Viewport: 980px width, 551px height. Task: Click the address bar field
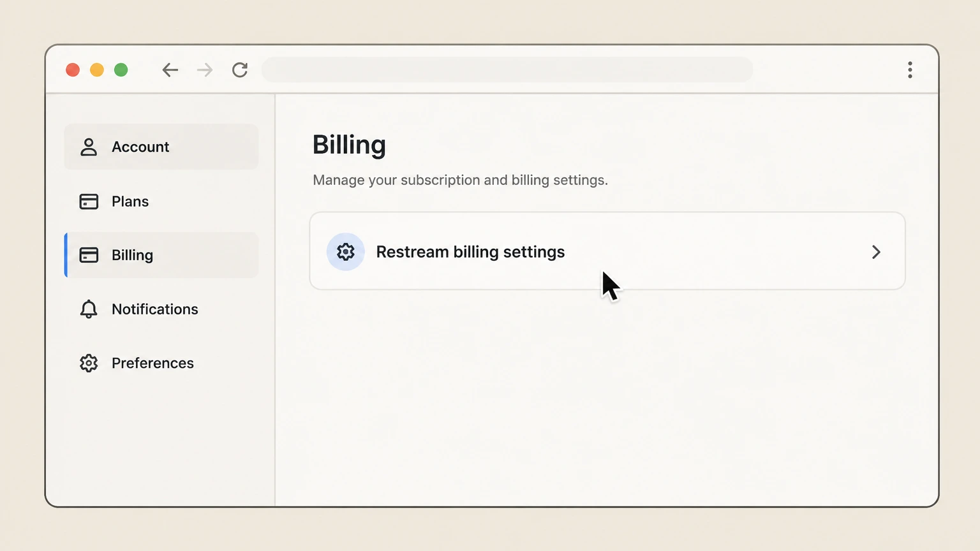tap(507, 70)
